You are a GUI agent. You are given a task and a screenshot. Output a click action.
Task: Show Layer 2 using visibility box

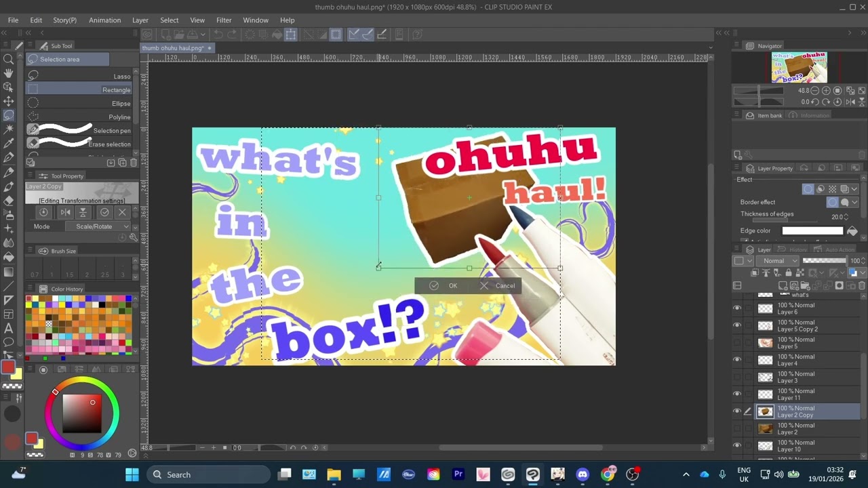pos(737,428)
